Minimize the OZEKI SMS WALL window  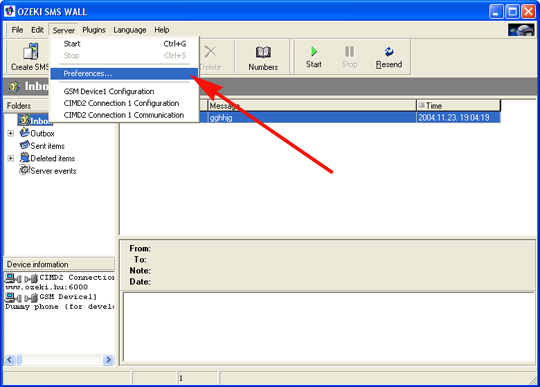click(x=496, y=12)
